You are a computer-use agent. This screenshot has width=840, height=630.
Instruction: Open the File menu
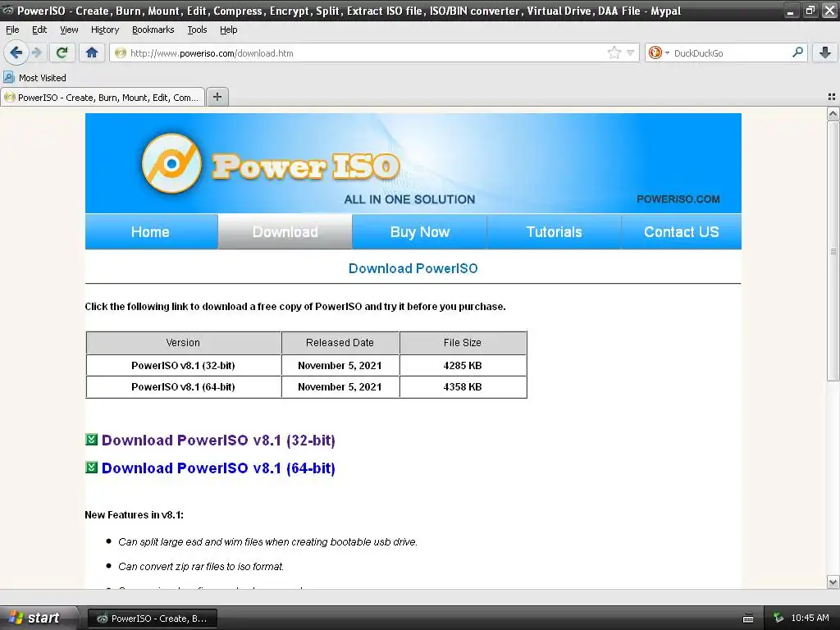[12, 30]
